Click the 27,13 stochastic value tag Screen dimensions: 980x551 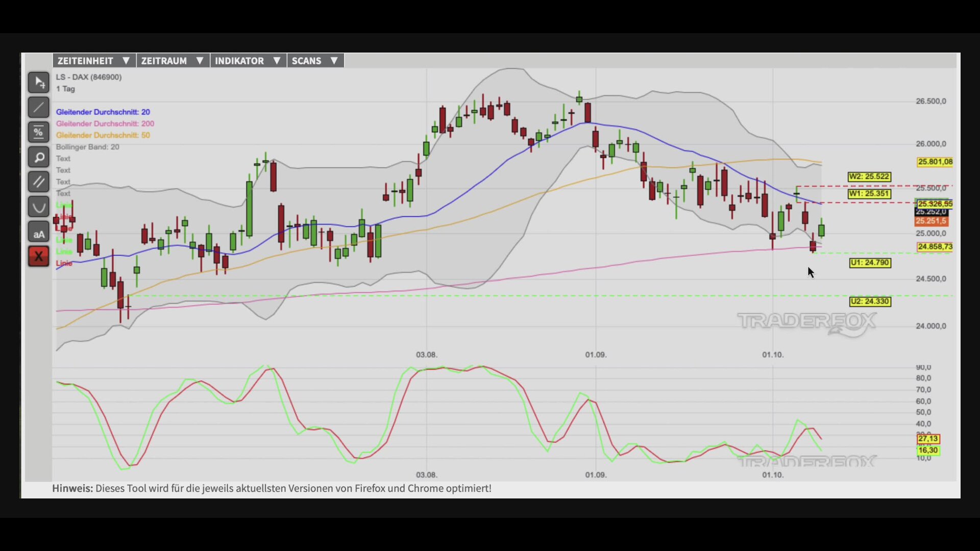[x=928, y=439]
